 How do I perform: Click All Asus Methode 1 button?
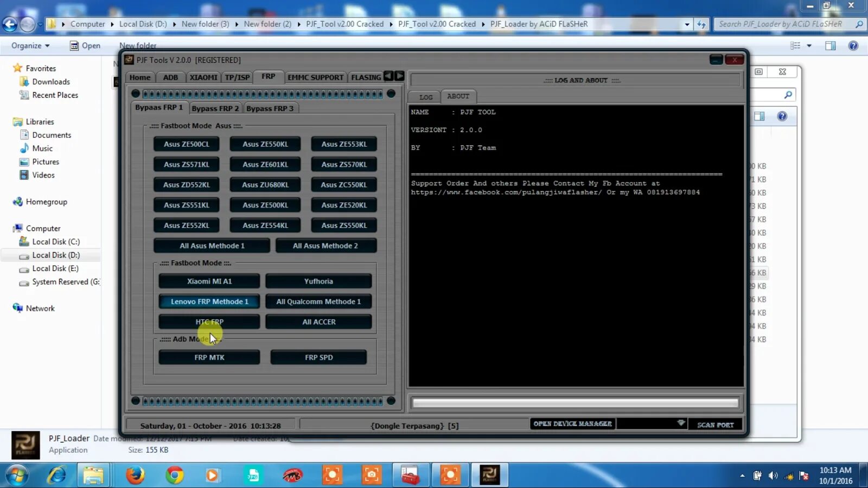click(x=212, y=246)
